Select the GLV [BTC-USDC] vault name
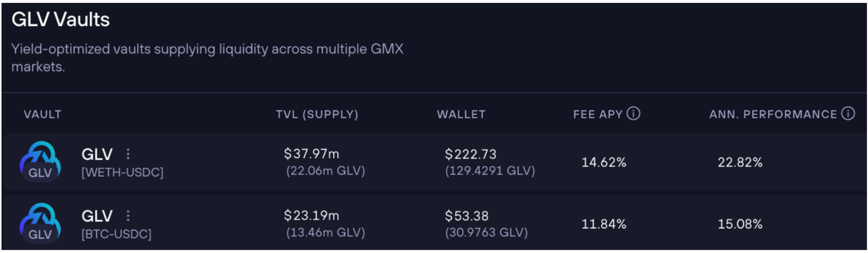Viewport: 868px width, 253px height. [x=97, y=216]
